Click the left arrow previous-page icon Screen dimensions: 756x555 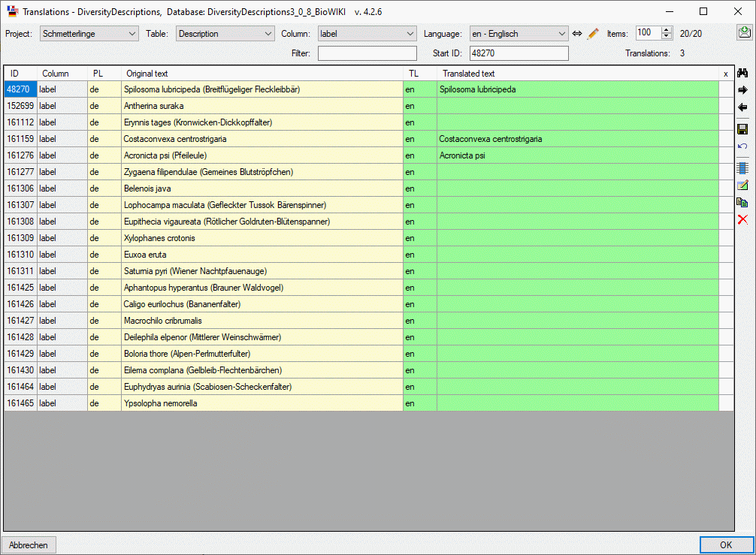coord(742,107)
